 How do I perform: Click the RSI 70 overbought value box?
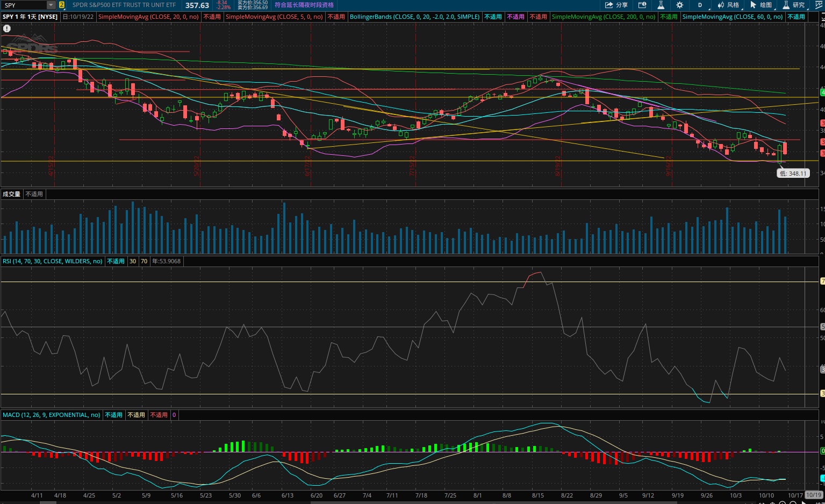tap(144, 261)
